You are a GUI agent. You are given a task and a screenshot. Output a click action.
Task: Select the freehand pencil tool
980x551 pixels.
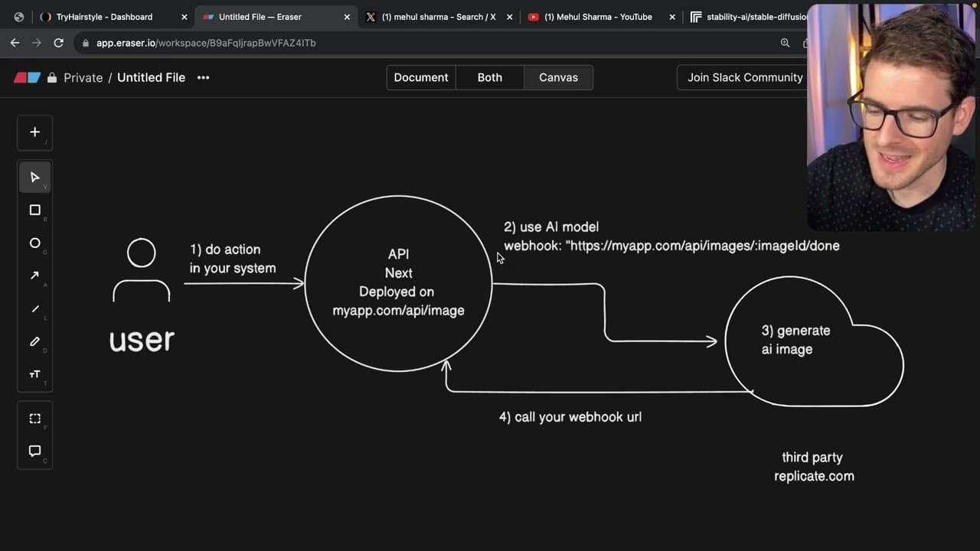point(34,342)
